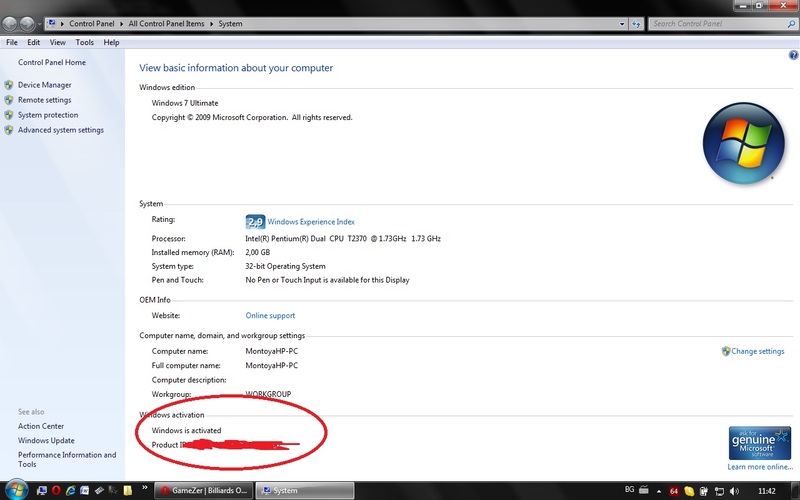The image size is (800, 500).
Task: Launch Opera from the quick launch bar
Action: (x=56, y=490)
